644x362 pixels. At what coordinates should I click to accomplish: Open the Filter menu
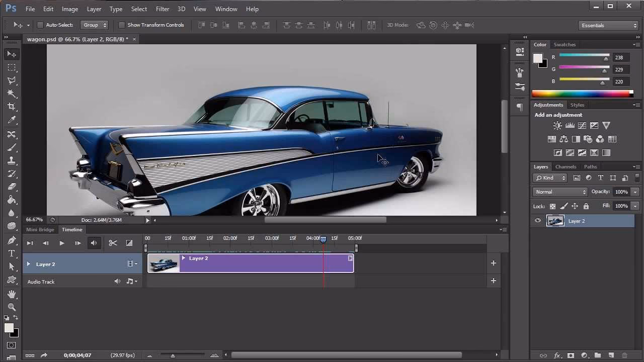coord(162,9)
